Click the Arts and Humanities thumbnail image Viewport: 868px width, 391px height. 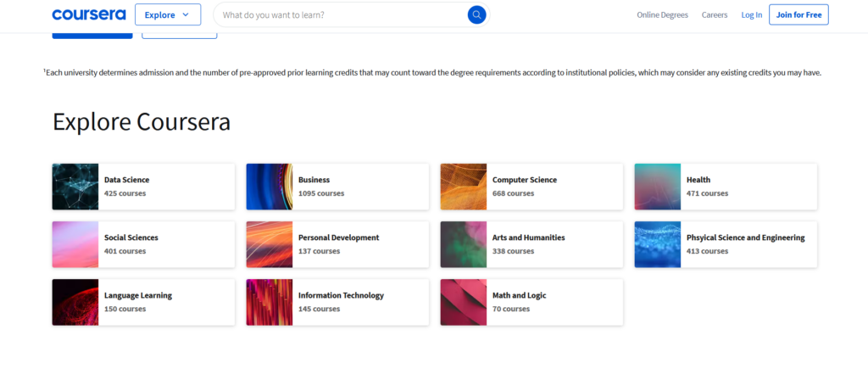(x=464, y=244)
